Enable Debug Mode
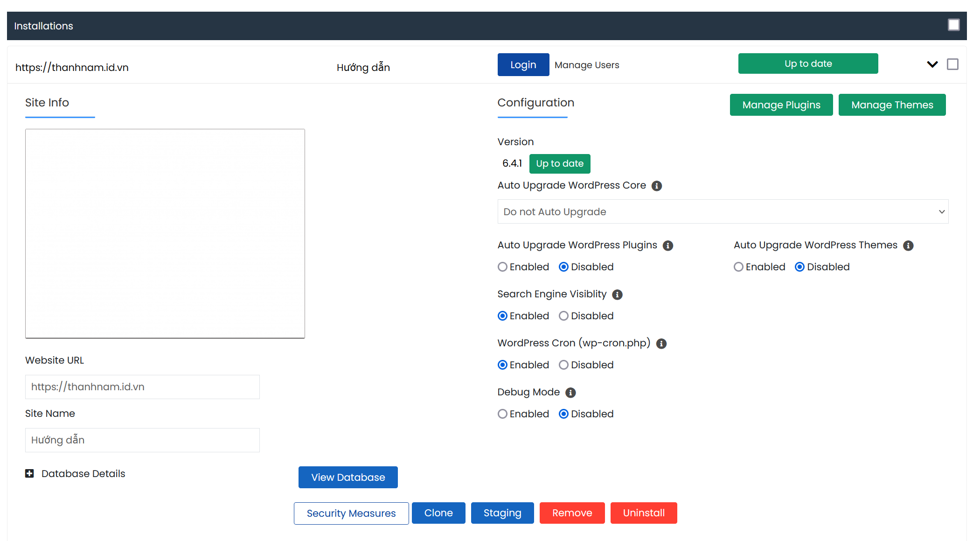This screenshot has width=980, height=541. [x=502, y=414]
